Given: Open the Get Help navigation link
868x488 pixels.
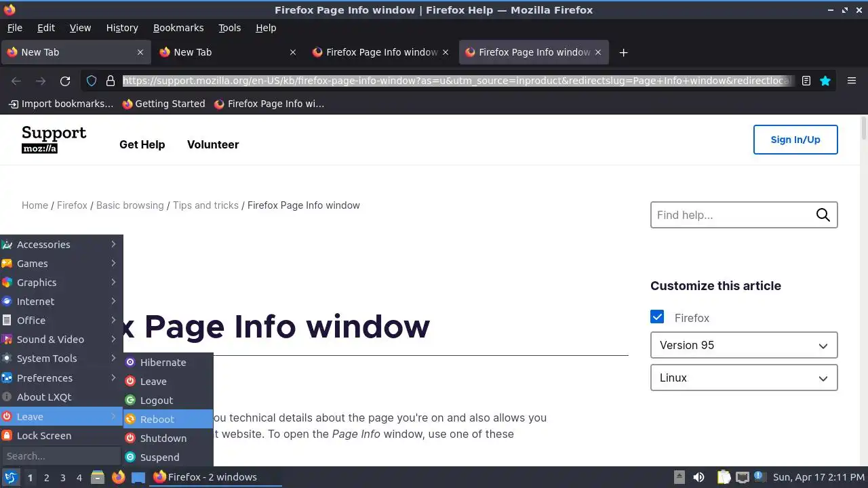Looking at the screenshot, I should [x=142, y=144].
